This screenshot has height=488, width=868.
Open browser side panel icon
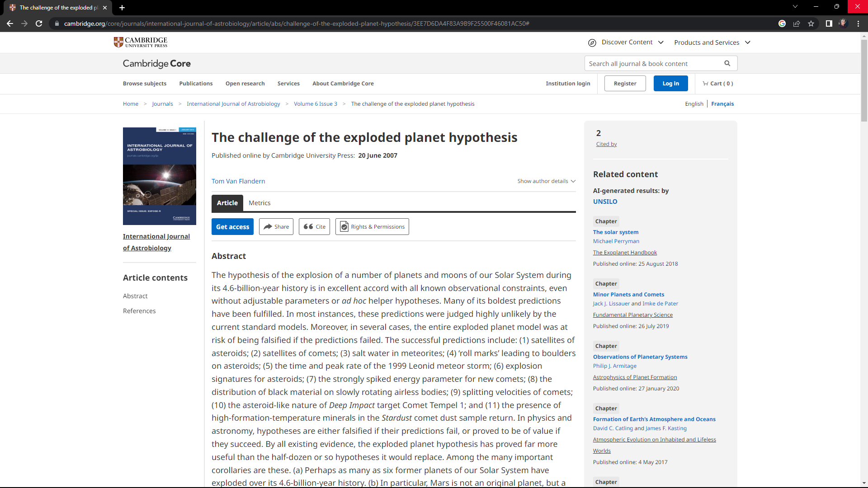click(x=829, y=23)
